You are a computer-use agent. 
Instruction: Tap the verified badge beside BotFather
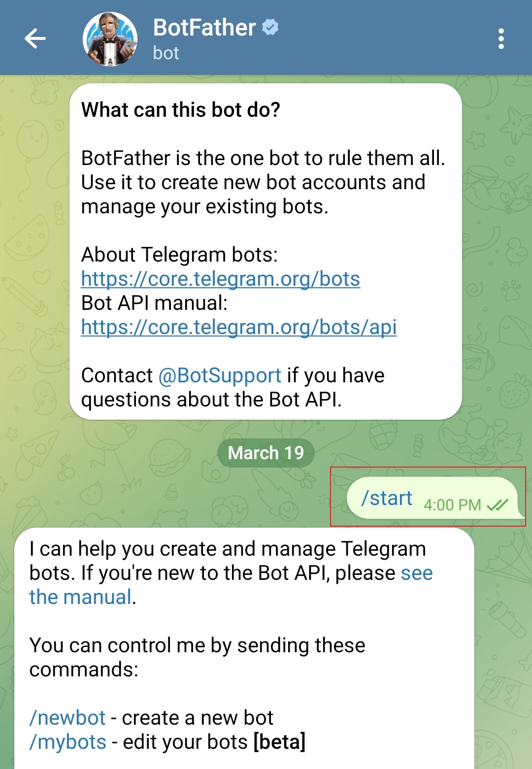270,27
